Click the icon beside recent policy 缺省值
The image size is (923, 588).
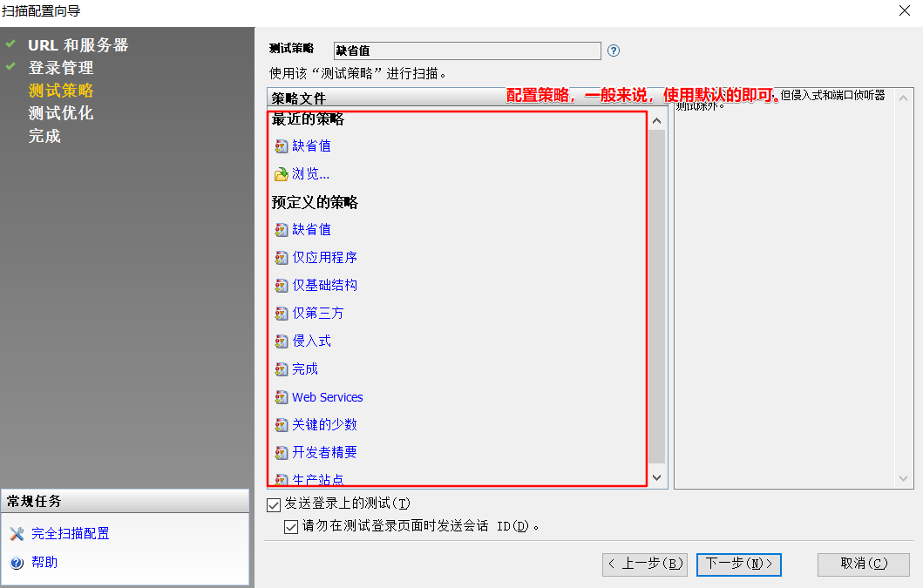[282, 146]
